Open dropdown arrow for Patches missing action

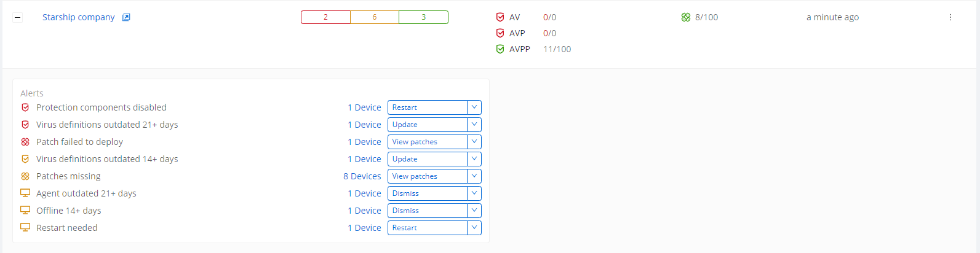[x=474, y=176]
